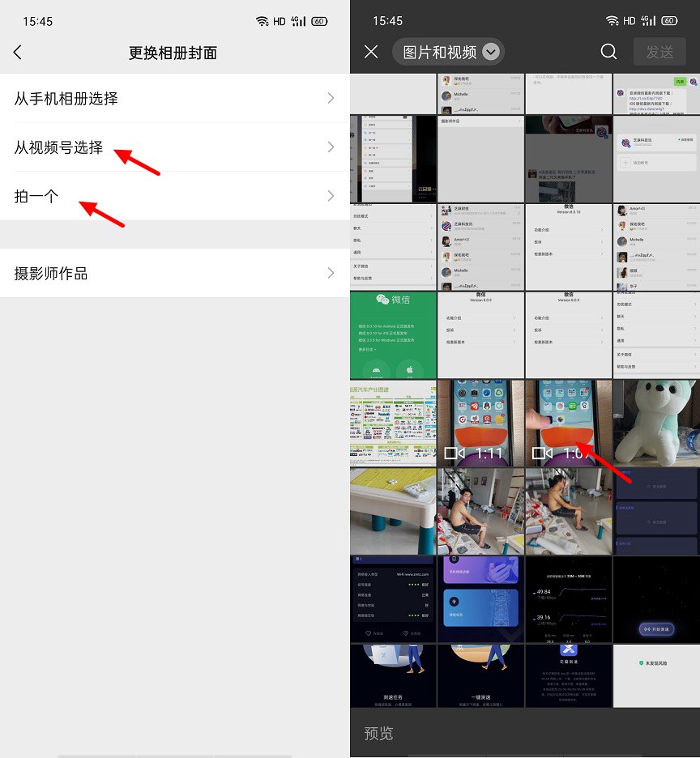This screenshot has height=758, width=700.
Task: Tap the back arrow on 更换相册封面 screen
Action: 17,52
